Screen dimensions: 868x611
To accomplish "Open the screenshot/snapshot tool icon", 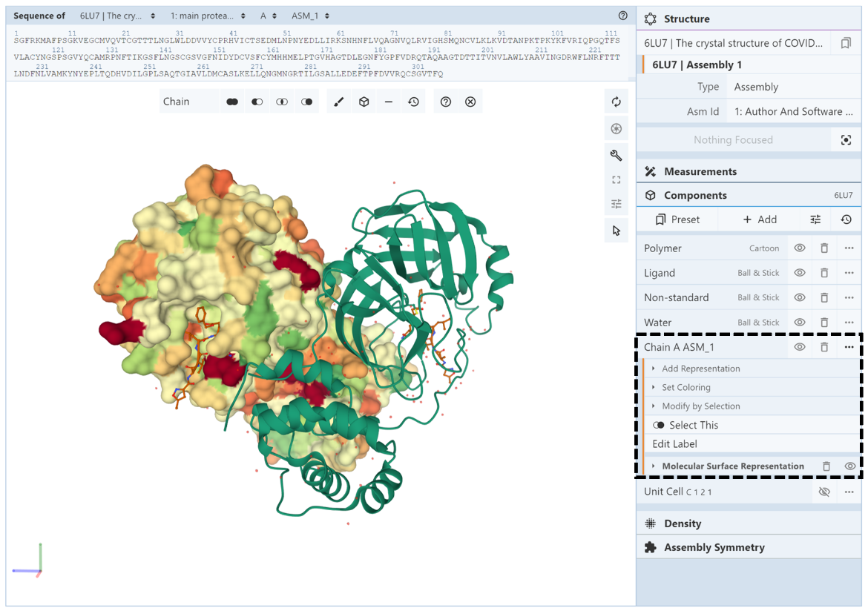I will pyautogui.click(x=616, y=129).
